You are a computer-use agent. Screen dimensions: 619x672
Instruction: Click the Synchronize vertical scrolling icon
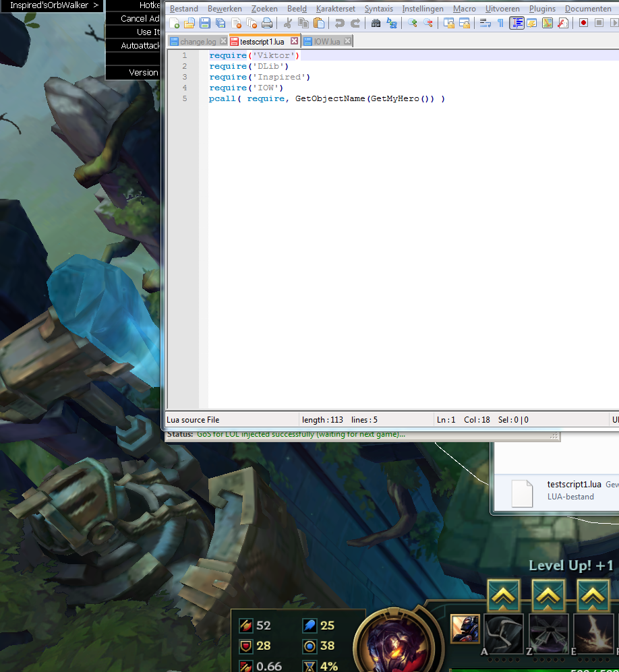click(449, 23)
